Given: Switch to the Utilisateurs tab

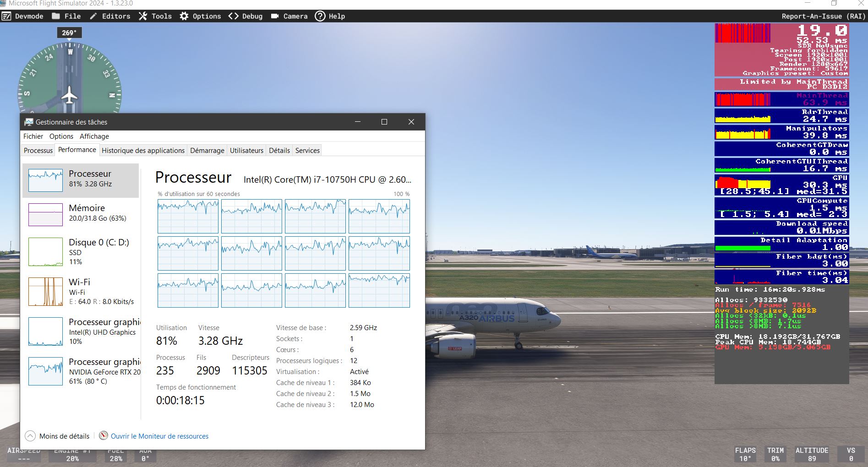Looking at the screenshot, I should 246,150.
